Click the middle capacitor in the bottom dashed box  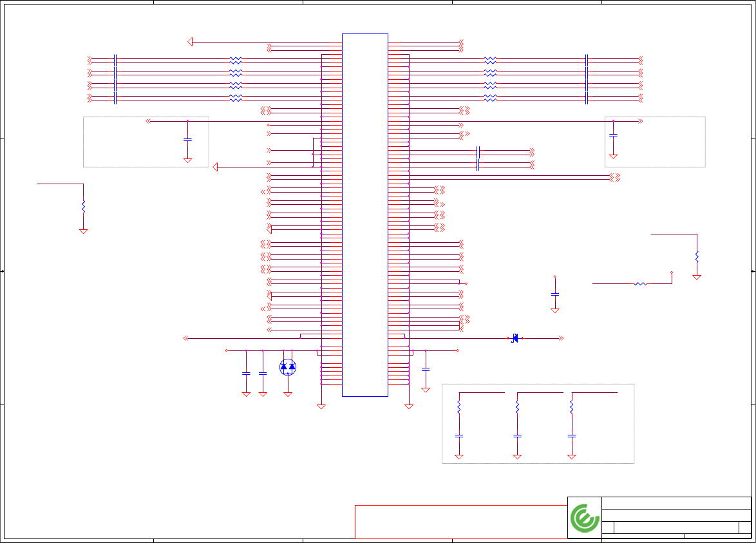tap(517, 436)
